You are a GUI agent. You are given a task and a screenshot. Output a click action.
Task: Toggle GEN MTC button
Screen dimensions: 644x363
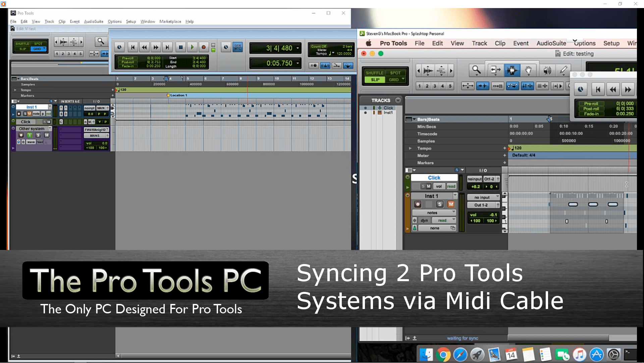point(237,47)
